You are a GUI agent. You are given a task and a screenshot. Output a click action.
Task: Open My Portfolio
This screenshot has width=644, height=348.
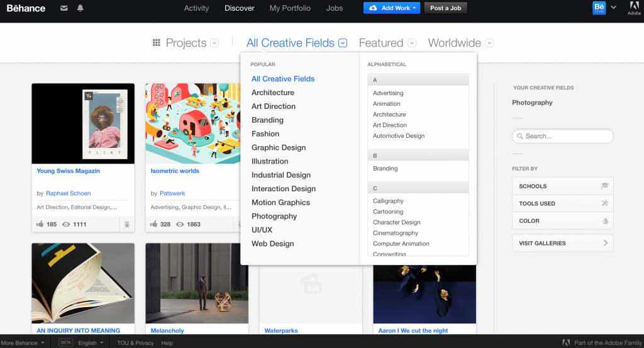pos(290,8)
